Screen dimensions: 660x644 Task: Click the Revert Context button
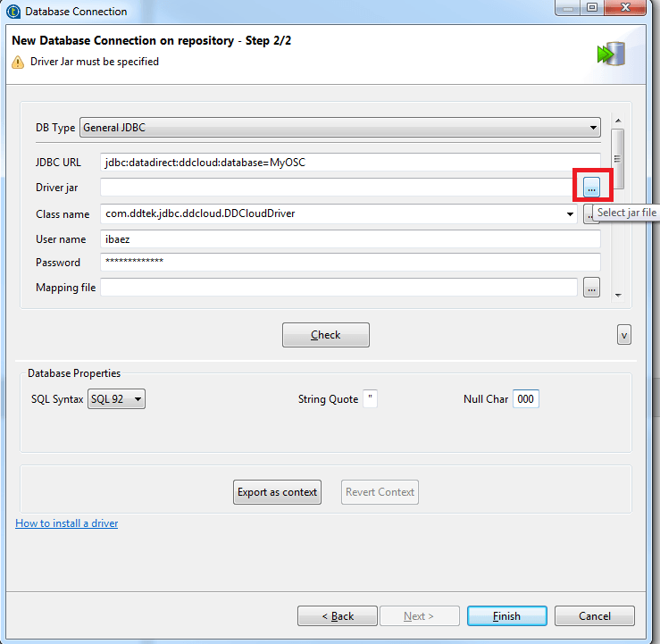[x=380, y=492]
